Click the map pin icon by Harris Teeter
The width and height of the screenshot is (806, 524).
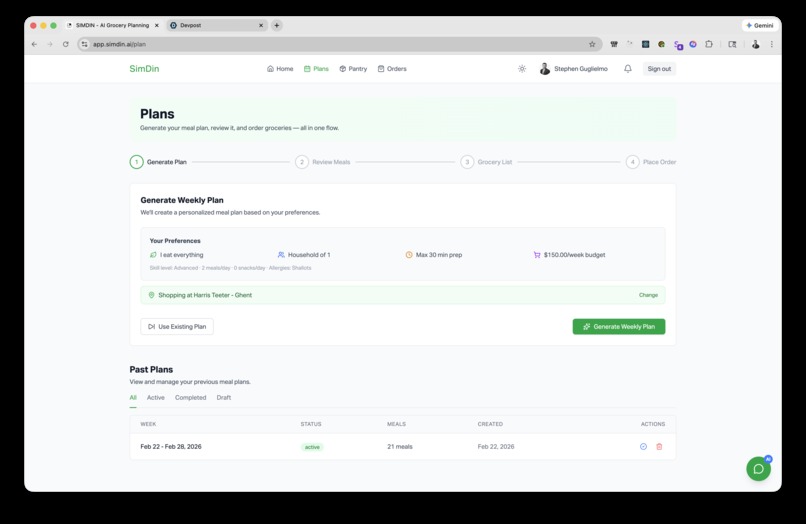point(151,295)
